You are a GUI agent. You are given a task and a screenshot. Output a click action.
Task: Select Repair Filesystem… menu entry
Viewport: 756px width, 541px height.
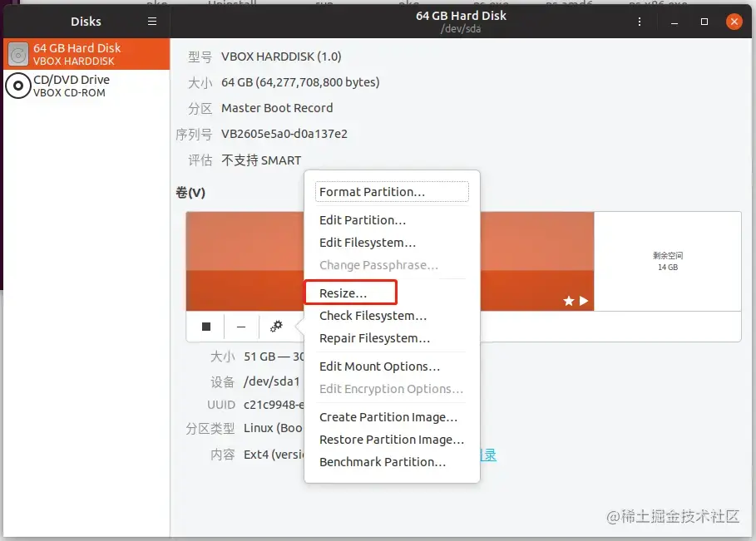click(392, 338)
